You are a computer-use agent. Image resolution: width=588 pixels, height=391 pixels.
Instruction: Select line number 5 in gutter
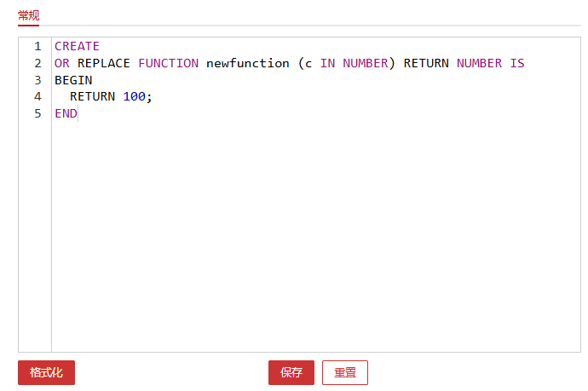tap(37, 113)
